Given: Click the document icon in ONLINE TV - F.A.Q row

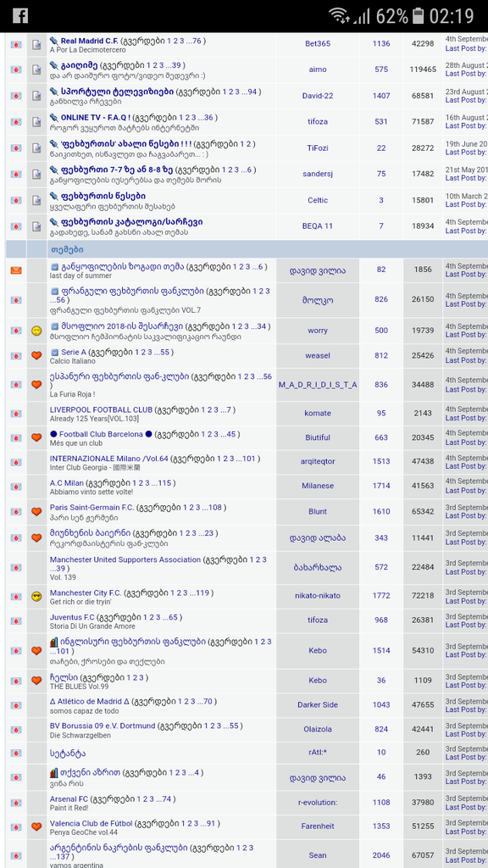Looking at the screenshot, I should point(36,122).
